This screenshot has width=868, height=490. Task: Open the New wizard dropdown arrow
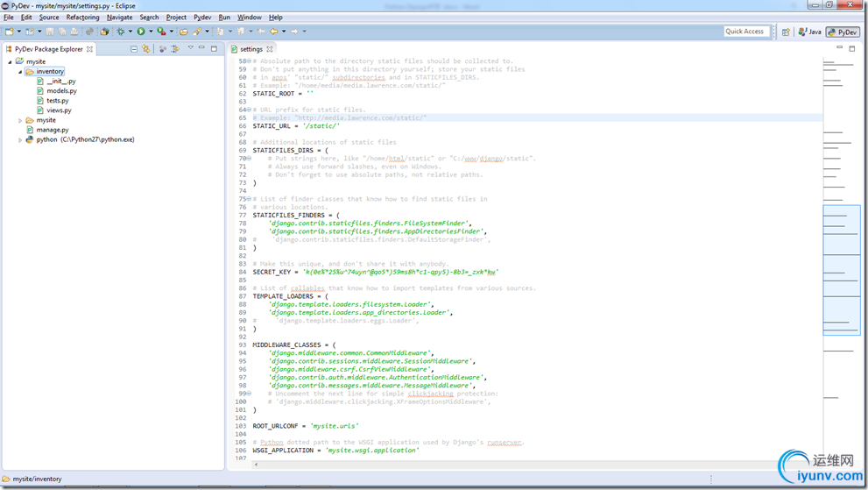point(18,32)
